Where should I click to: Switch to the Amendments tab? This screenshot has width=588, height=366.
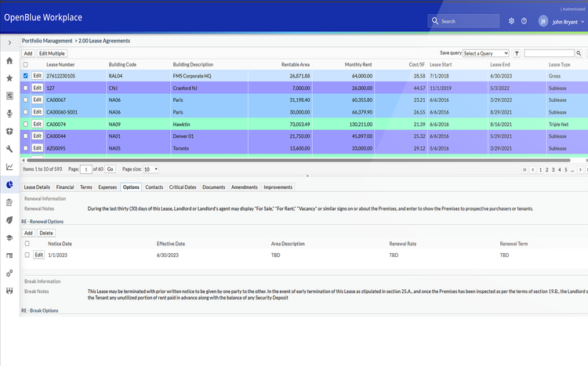tap(245, 187)
